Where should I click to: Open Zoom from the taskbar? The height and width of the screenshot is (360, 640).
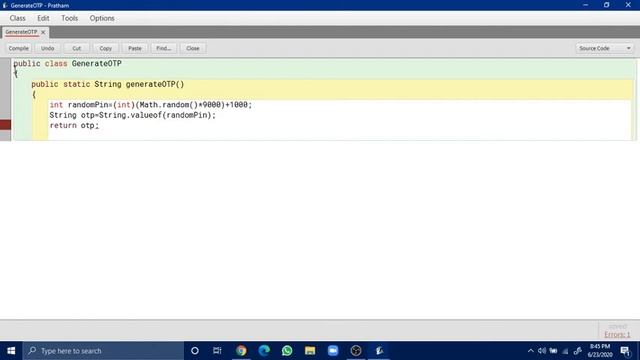[x=333, y=351]
